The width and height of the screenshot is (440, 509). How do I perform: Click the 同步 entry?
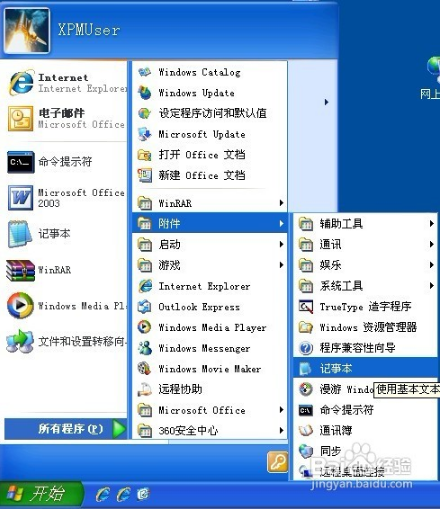point(366,451)
